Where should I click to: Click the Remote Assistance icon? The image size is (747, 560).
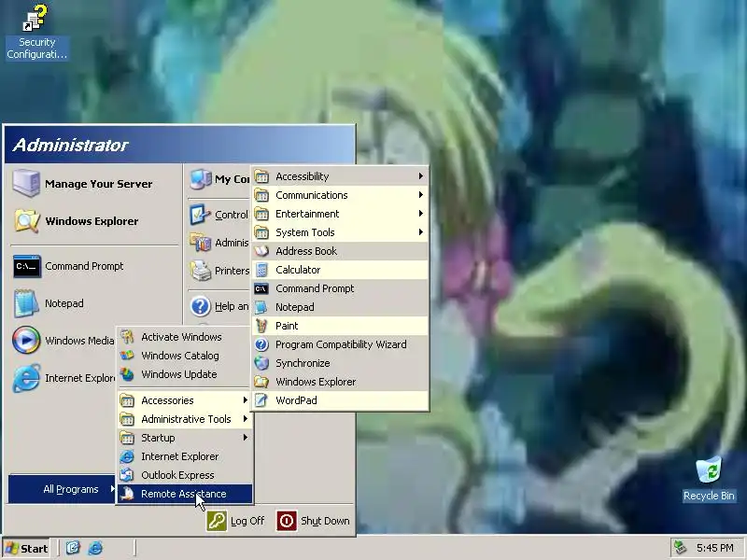click(127, 494)
